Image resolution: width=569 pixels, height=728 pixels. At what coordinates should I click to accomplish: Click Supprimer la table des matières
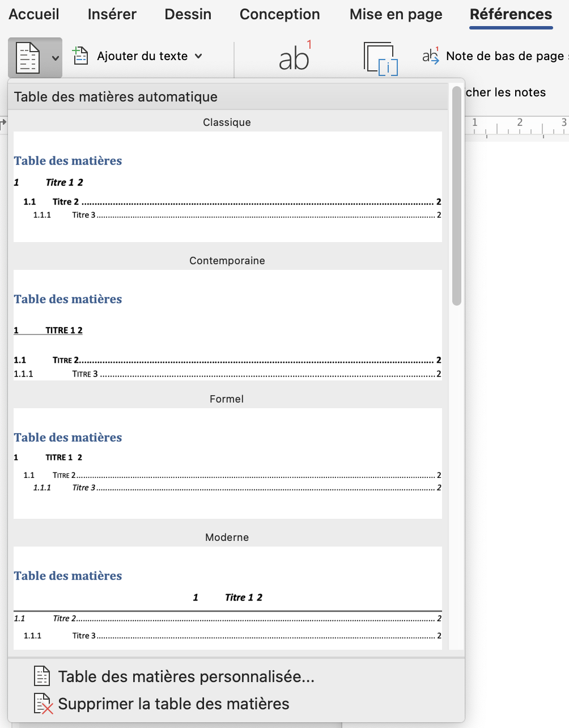pyautogui.click(x=173, y=704)
